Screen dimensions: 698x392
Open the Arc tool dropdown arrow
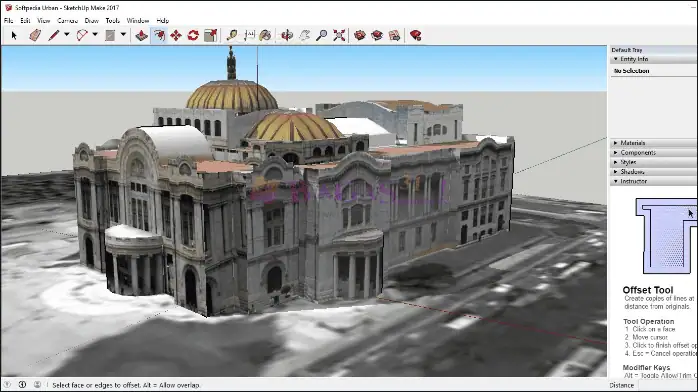point(95,34)
